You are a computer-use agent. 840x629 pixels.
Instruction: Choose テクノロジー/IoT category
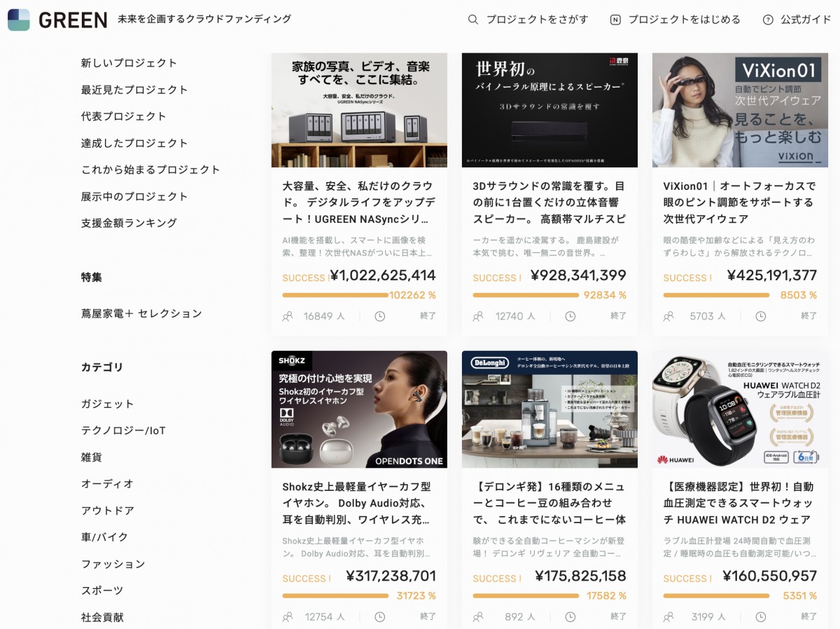click(123, 431)
